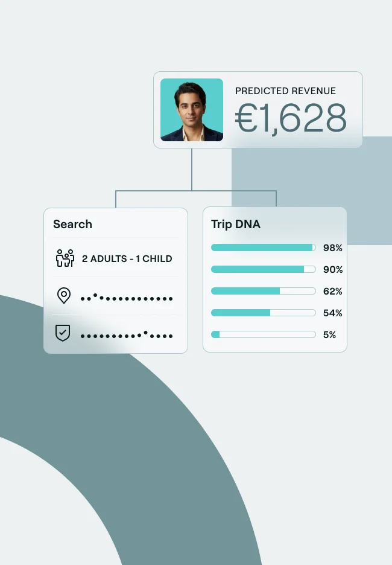The height and width of the screenshot is (565, 392).
Task: Click the 5% percentage label
Action: [x=329, y=334]
